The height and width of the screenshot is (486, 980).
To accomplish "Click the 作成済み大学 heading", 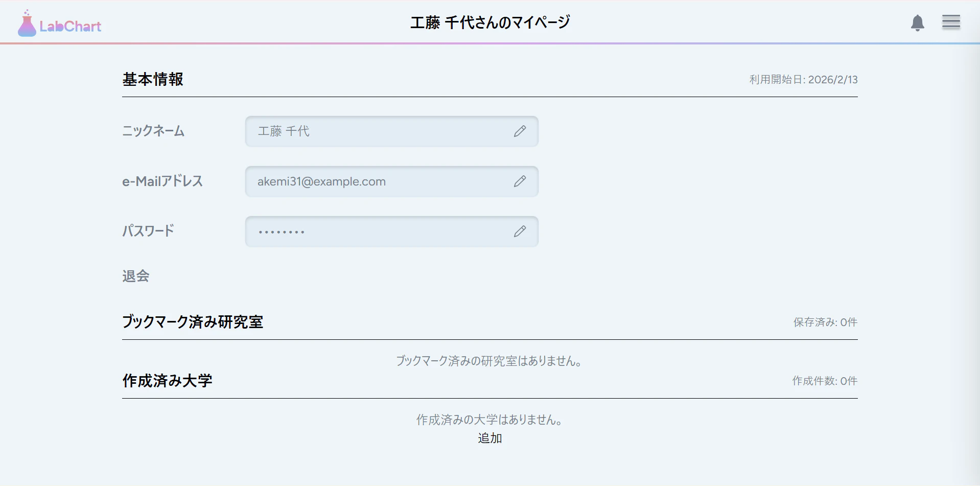I will (167, 381).
